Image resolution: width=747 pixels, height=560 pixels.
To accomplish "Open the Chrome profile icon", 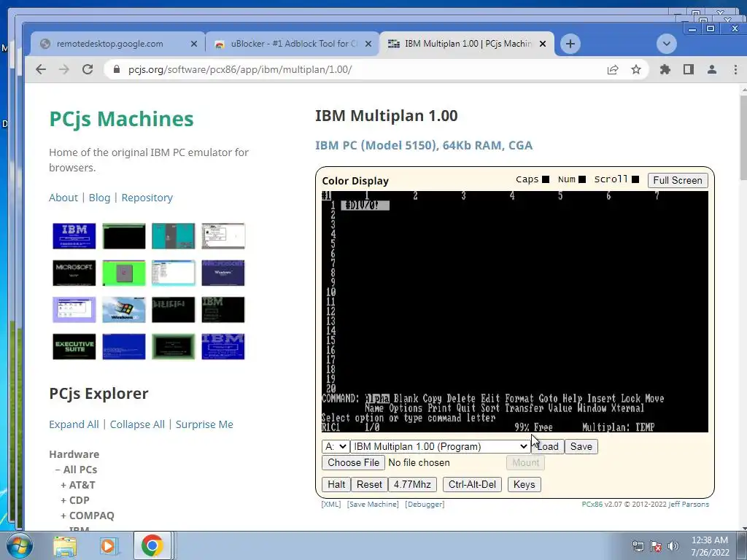I will tap(712, 69).
